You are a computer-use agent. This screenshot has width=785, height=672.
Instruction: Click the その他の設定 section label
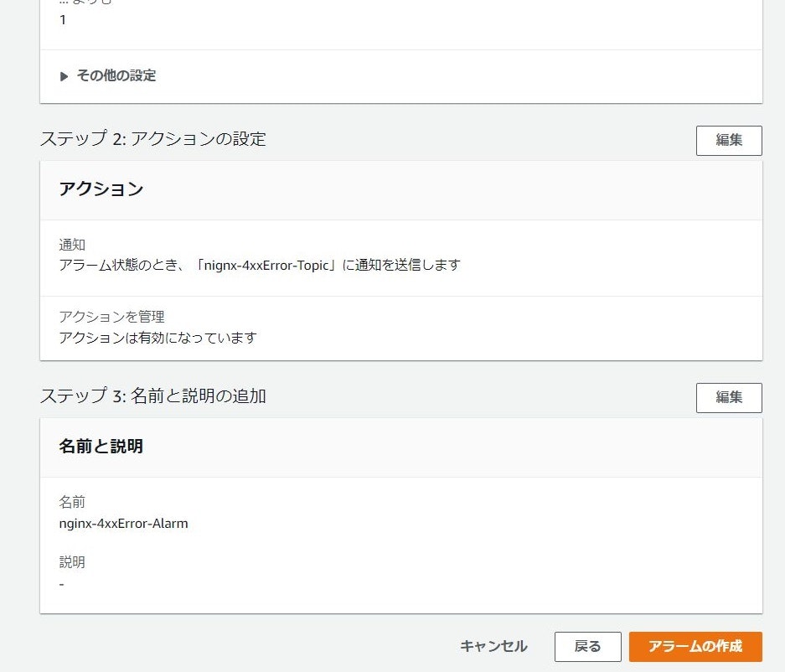116,75
